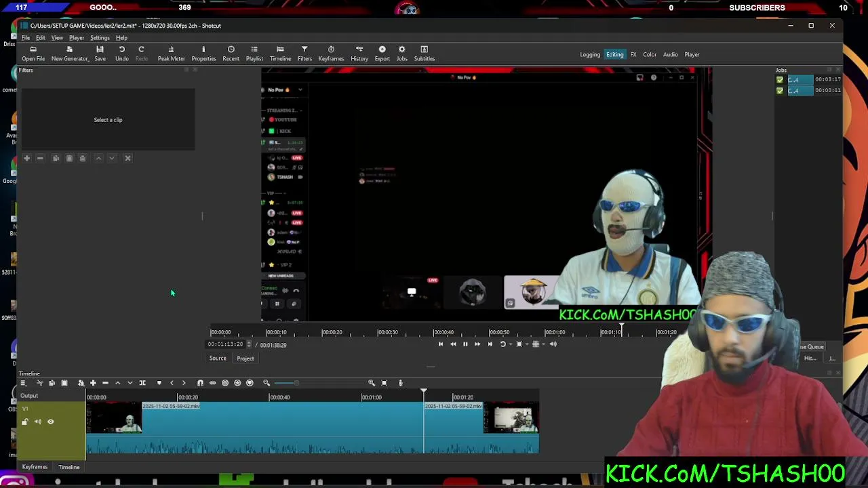
Task: Toggle the player zoom fit icon
Action: coord(519,344)
